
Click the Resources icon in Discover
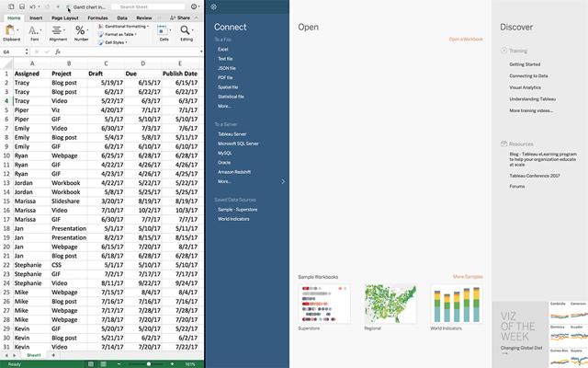(503, 144)
